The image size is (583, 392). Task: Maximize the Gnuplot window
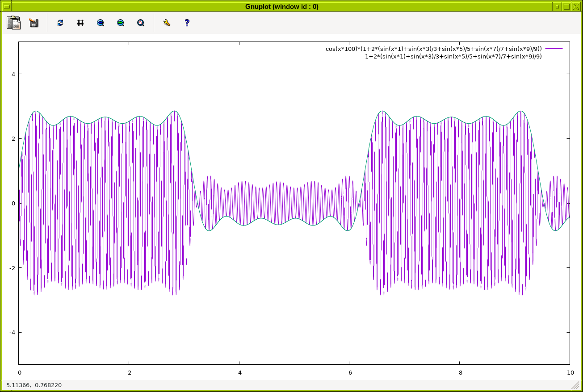pos(566,6)
